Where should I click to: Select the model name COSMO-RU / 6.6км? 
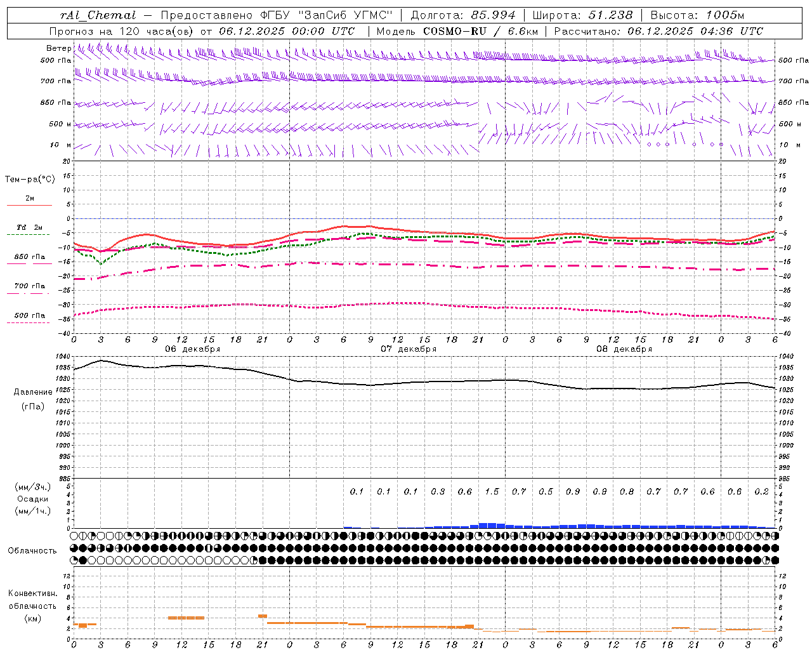pos(480,30)
